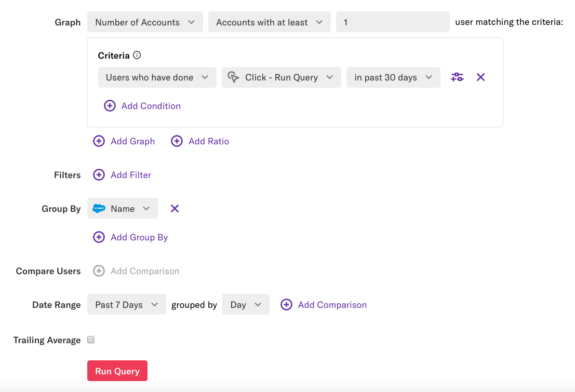Open the criteria filter settings icon
The width and height of the screenshot is (575, 392).
457,77
